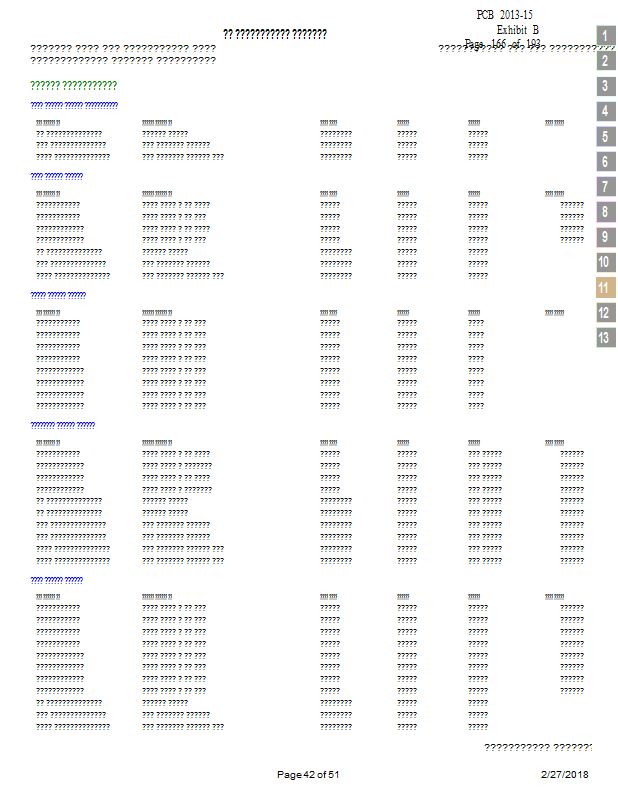
Task: Click the green section heading text
Action: [74, 86]
